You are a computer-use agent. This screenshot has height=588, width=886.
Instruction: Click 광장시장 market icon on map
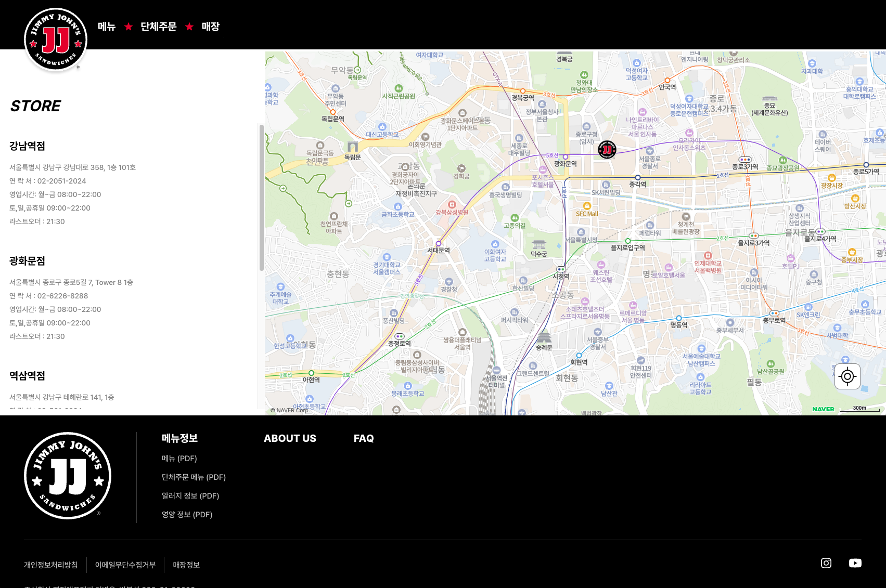pos(831,178)
